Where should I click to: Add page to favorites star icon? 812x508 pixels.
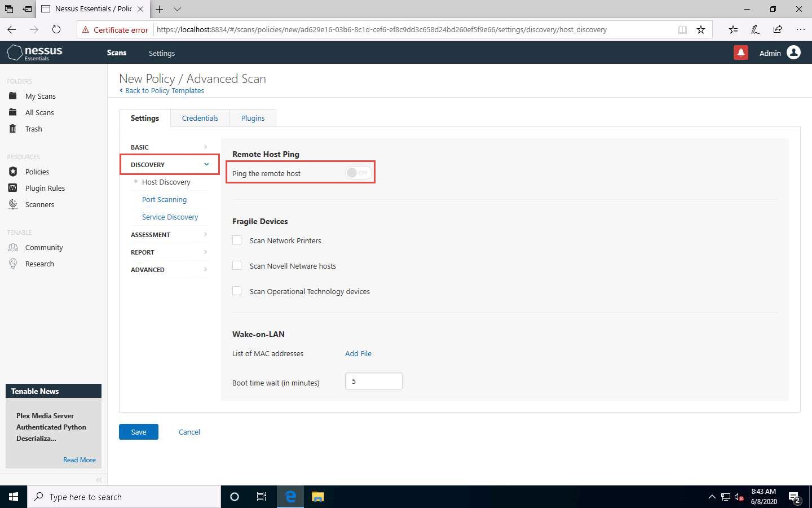pyautogui.click(x=700, y=29)
